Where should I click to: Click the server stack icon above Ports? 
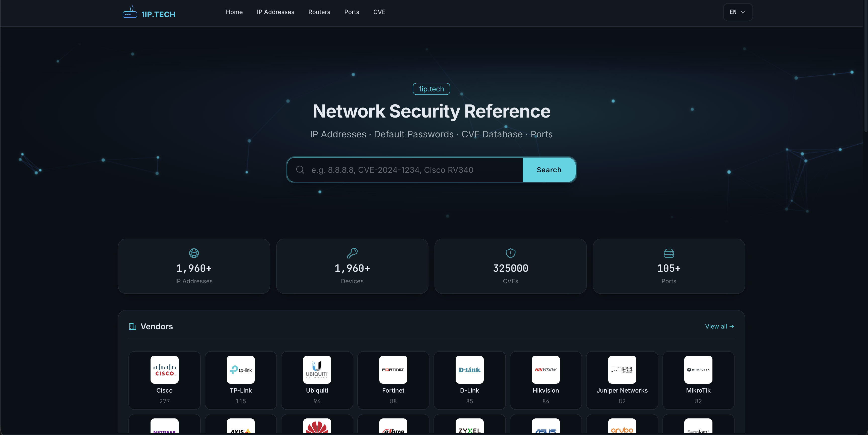click(x=669, y=253)
